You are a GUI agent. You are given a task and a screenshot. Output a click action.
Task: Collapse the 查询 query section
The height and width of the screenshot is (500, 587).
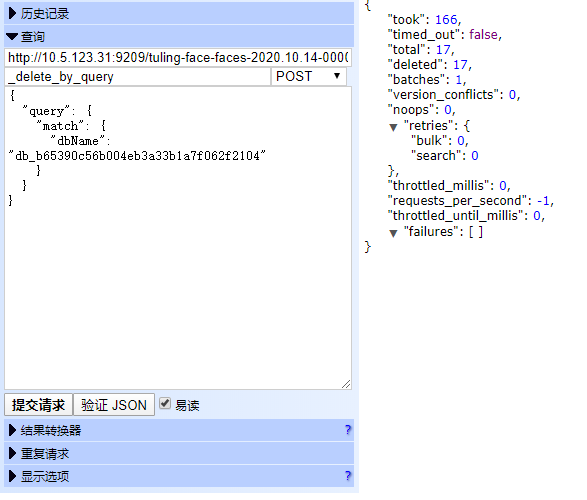[x=179, y=36]
